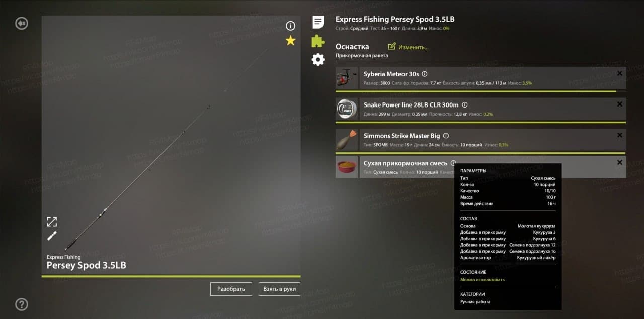
Task: Show info for Simmons Strike Master Big
Action: [x=446, y=136]
